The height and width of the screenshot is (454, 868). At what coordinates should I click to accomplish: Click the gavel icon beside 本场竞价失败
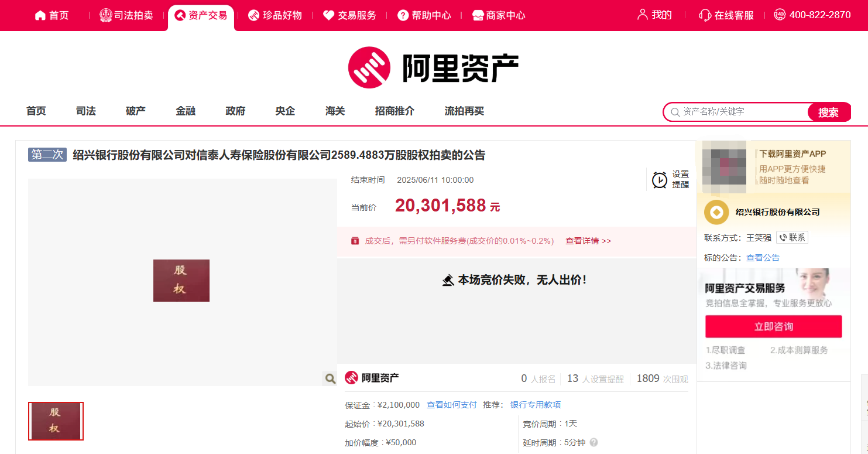point(448,280)
